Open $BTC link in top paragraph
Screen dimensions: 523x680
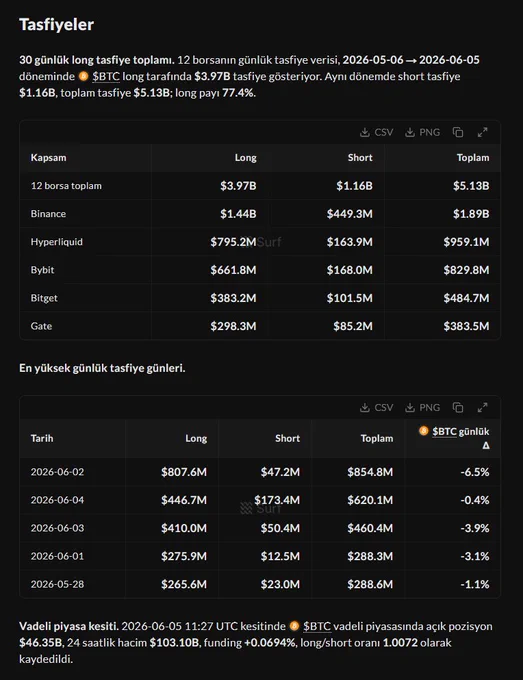pos(106,76)
